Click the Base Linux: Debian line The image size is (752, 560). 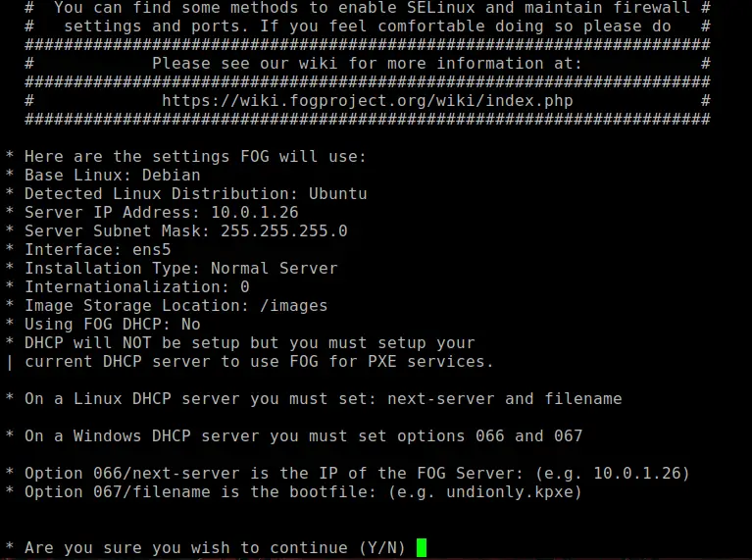[x=112, y=176]
